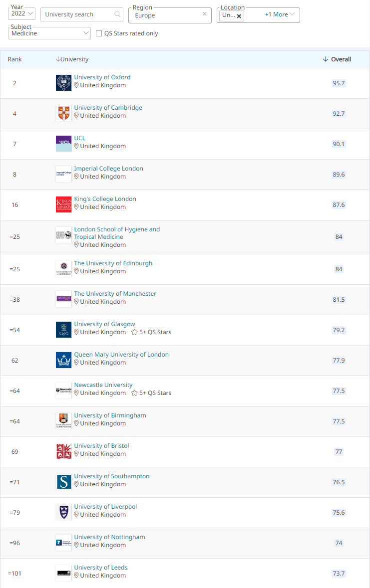Click the University of Bristol red logo

pyautogui.click(x=63, y=451)
